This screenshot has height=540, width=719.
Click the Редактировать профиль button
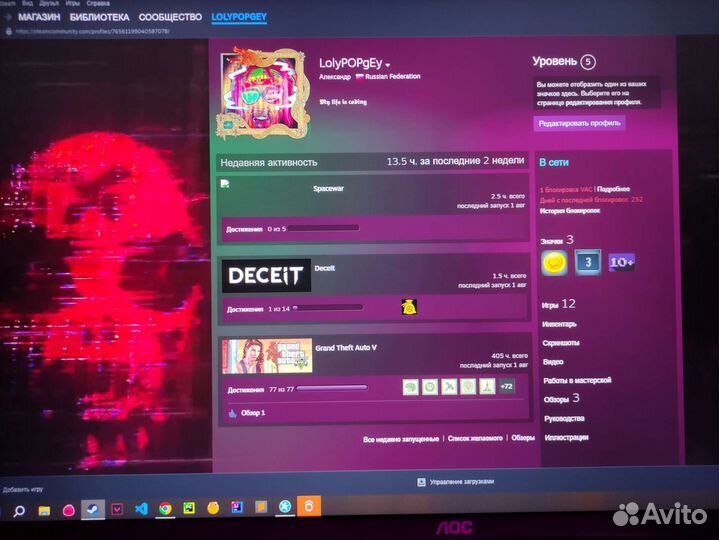click(579, 123)
